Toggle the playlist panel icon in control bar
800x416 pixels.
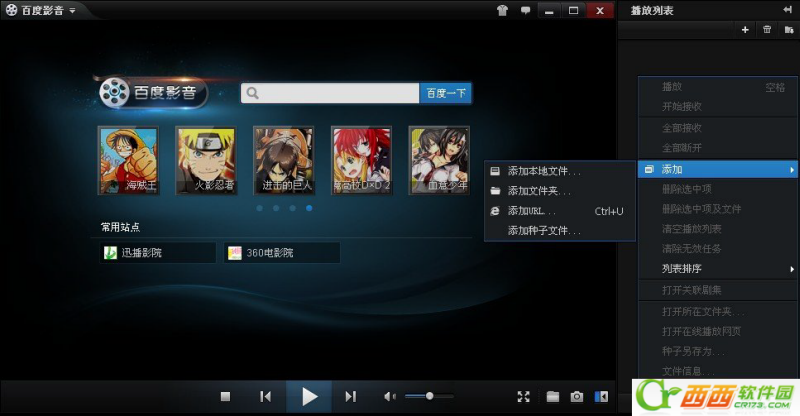[x=601, y=397]
